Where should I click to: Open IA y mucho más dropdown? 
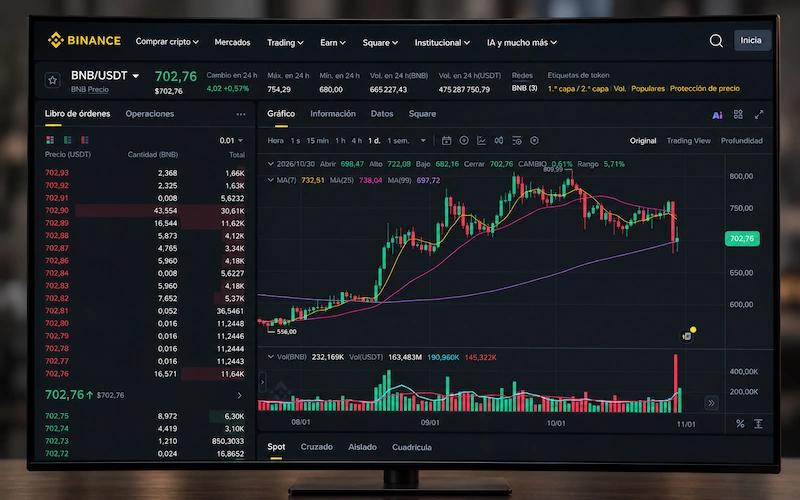pyautogui.click(x=522, y=43)
